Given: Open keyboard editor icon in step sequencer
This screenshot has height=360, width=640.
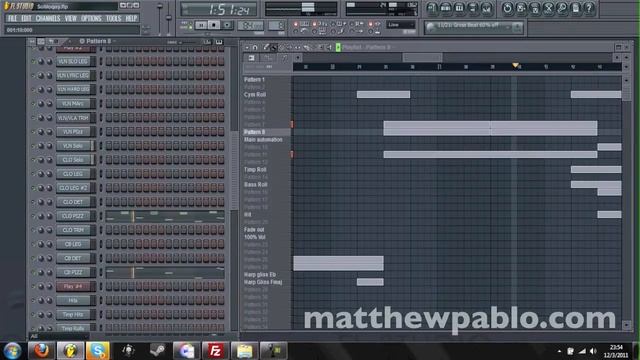Looking at the screenshot, I should (219, 42).
